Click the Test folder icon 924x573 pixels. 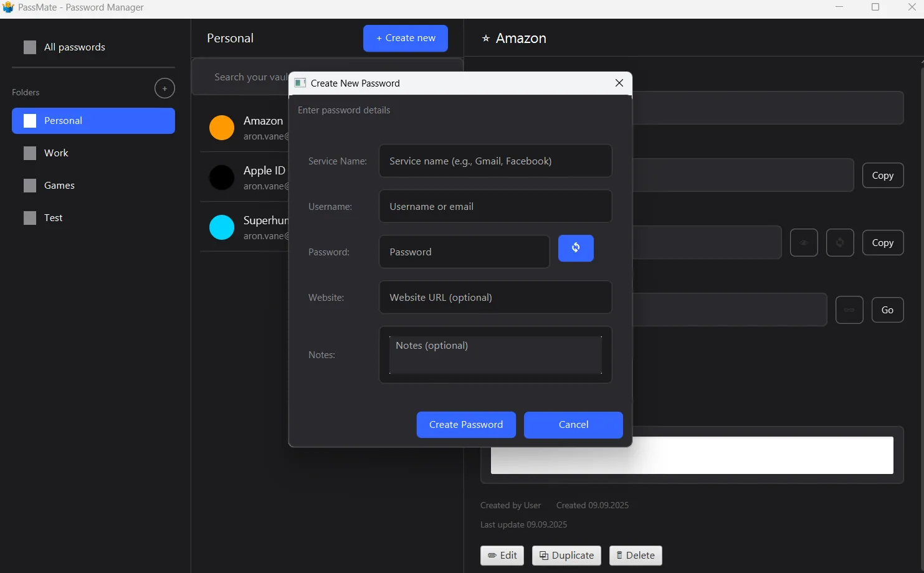click(30, 218)
